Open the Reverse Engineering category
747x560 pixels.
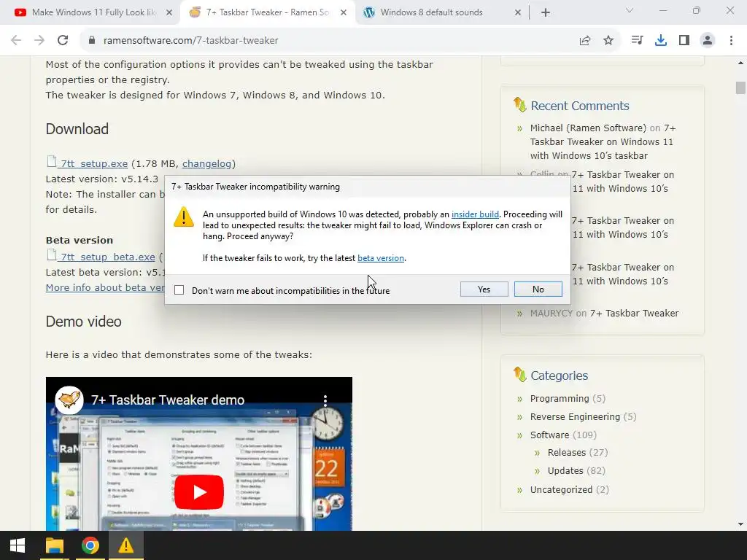(x=575, y=416)
